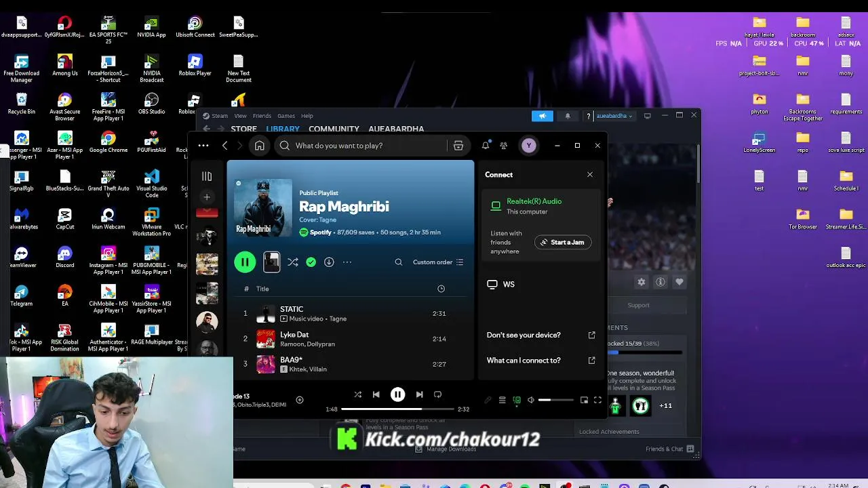Open Visual Studio Code desktop shortcut
Image resolution: width=868 pixels, height=488 pixels.
click(x=152, y=184)
